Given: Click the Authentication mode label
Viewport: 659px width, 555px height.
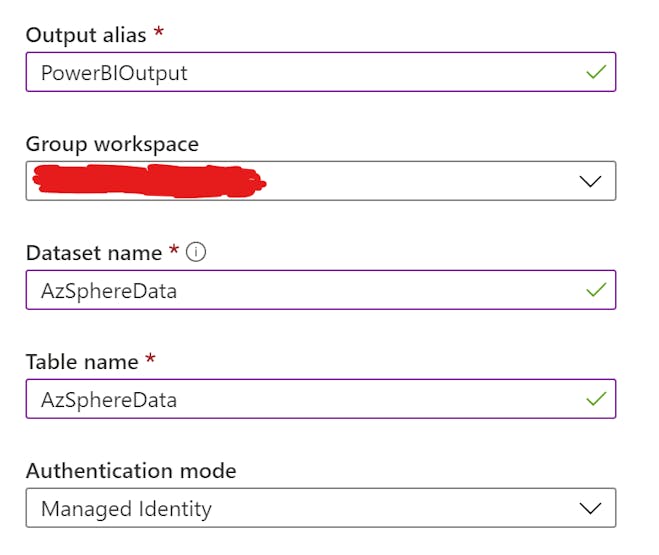Looking at the screenshot, I should point(131,470).
